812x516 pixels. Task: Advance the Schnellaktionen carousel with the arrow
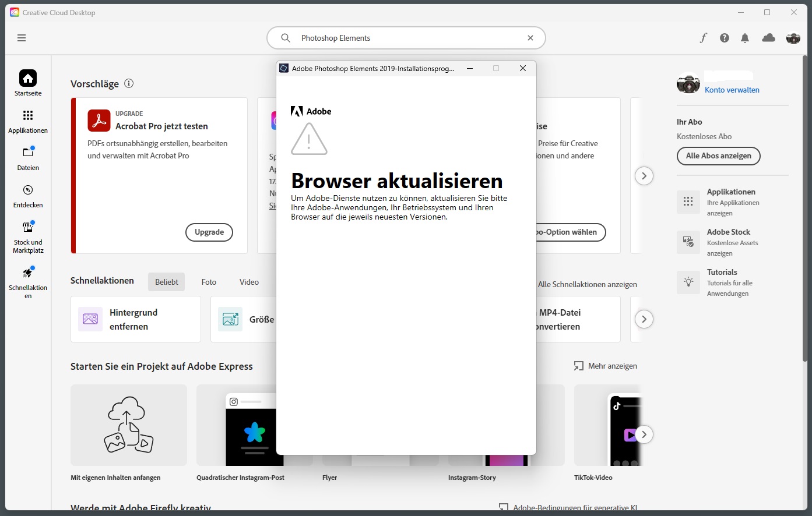(x=644, y=319)
